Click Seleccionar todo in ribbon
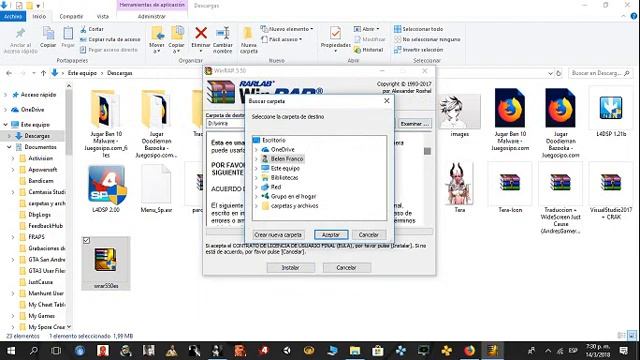The height and width of the screenshot is (360, 640). point(418,29)
